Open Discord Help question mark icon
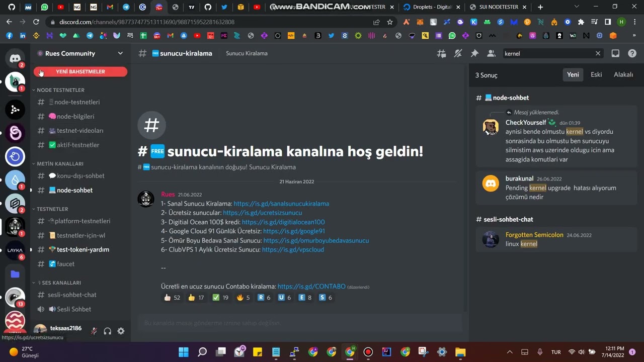 point(632,53)
